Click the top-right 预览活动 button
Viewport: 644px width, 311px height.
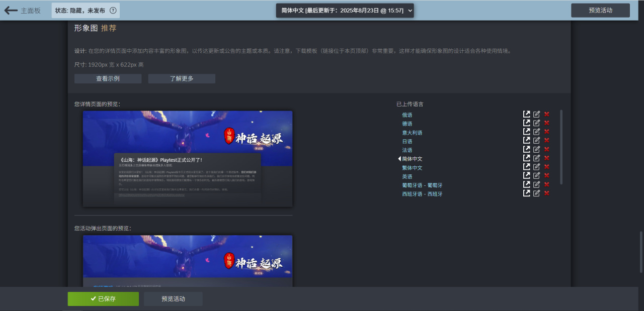[x=600, y=10]
